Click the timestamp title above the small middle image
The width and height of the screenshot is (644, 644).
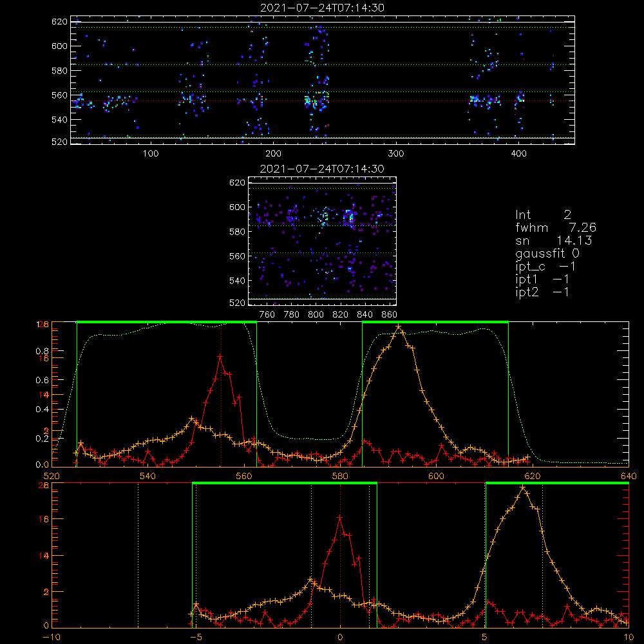click(322, 169)
